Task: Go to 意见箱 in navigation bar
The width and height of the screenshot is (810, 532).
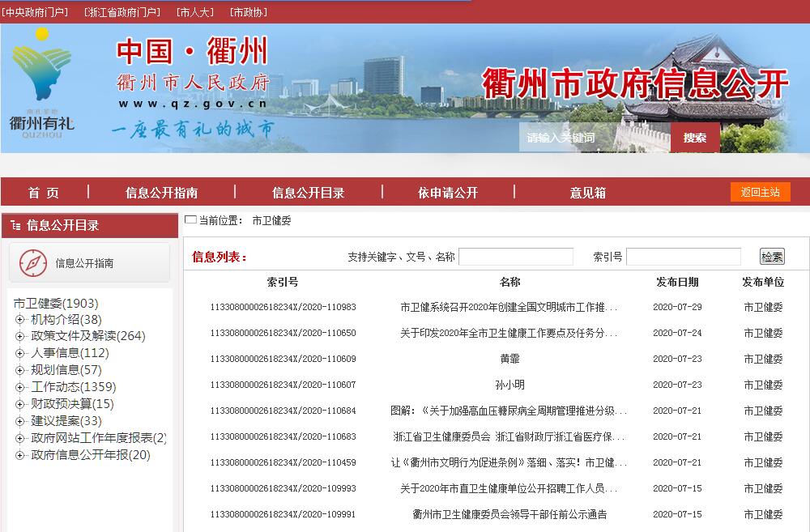Action: click(x=587, y=193)
